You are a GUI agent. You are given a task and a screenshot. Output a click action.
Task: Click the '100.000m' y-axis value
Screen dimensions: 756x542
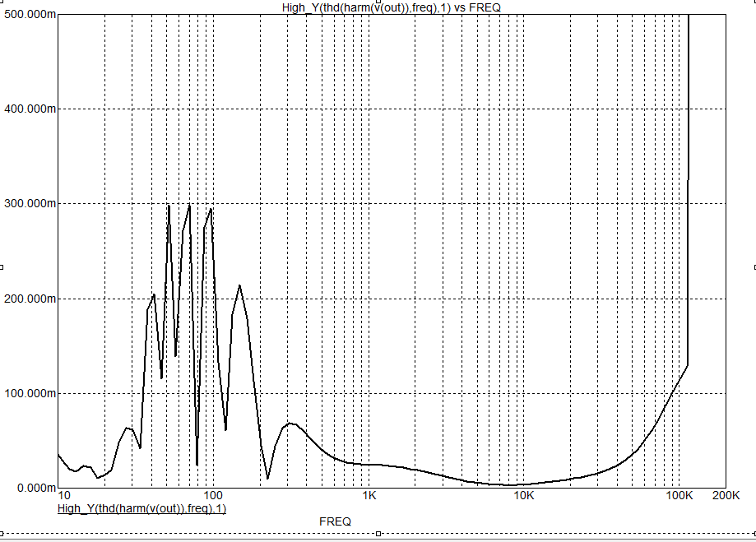point(30,393)
